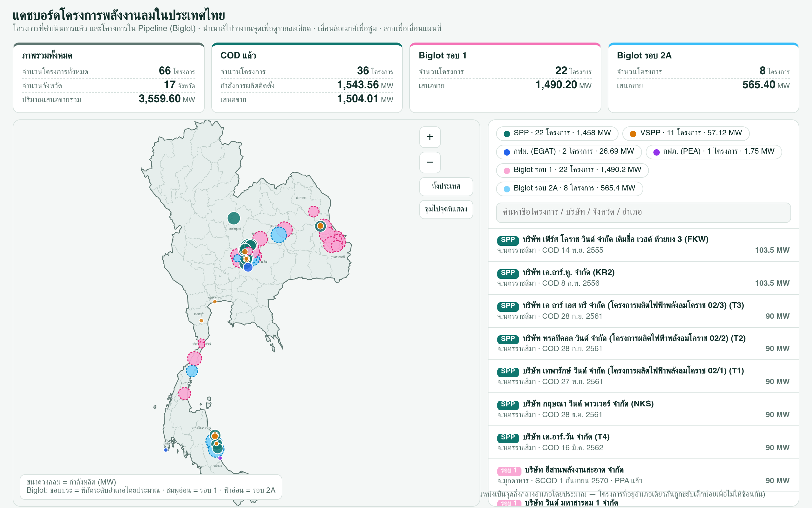Click the light-blue Biglot 2A marker near ขอนแก่น
The width and height of the screenshot is (812, 508).
tap(278, 235)
